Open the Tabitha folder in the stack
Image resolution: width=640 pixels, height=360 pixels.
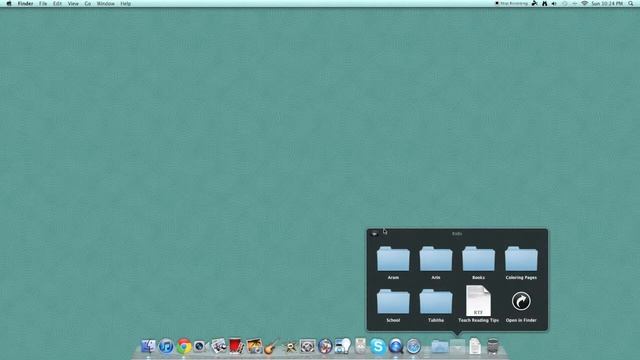point(436,302)
